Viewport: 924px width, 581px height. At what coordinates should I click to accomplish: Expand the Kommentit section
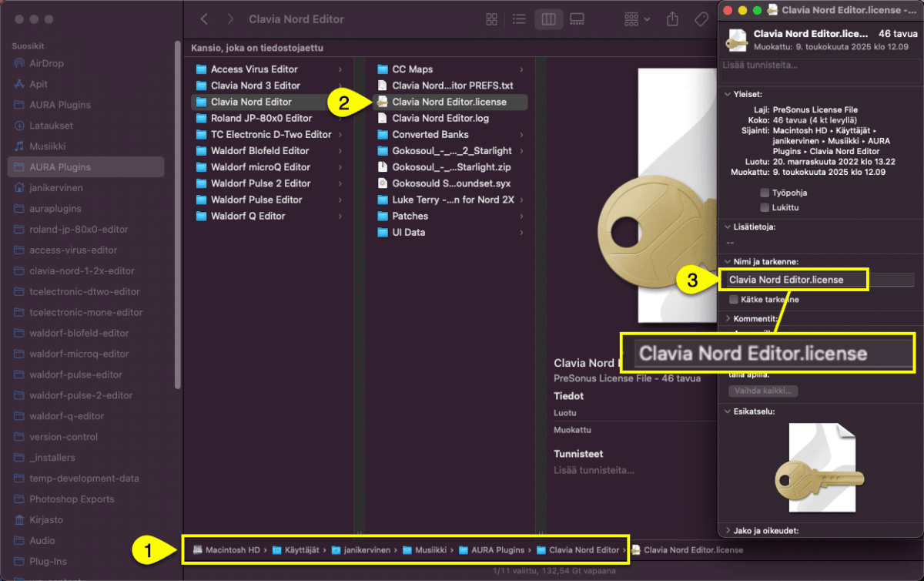click(x=728, y=318)
